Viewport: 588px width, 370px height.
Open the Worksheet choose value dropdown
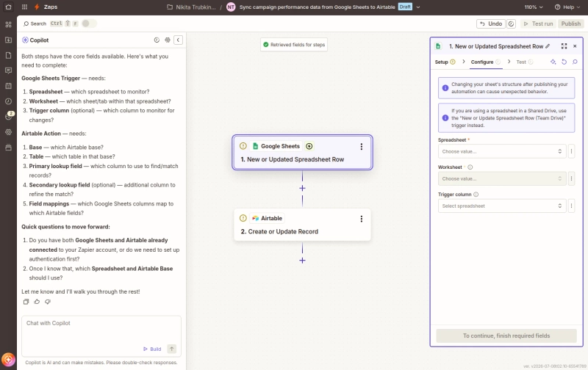point(502,178)
